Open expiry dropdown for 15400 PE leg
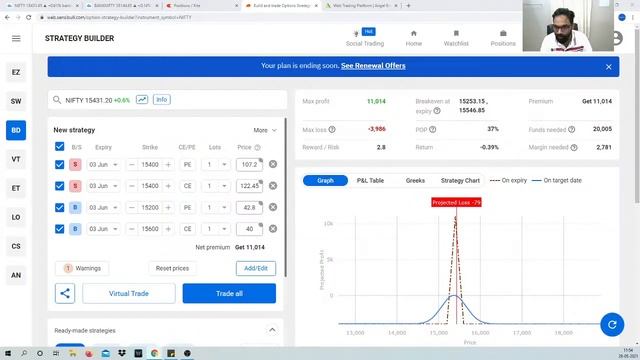 click(x=103, y=164)
